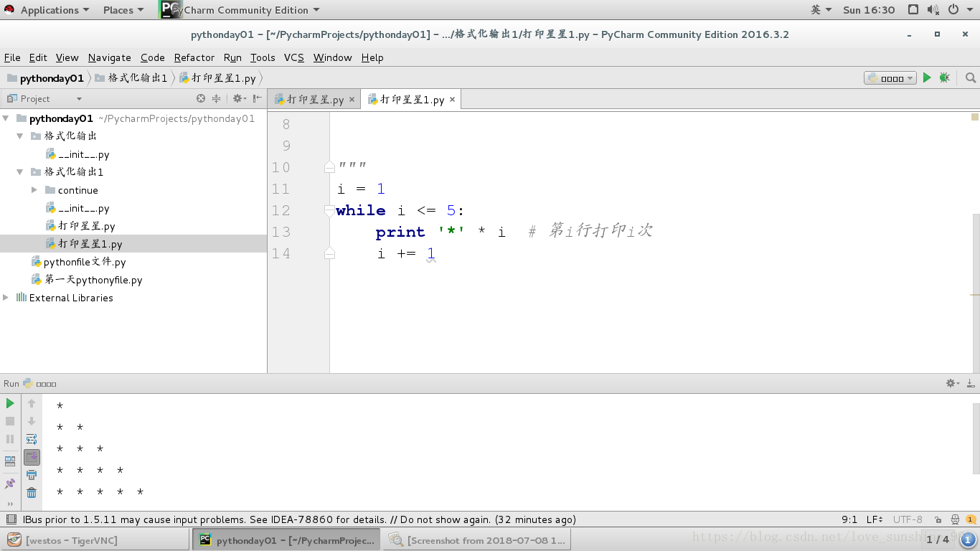Open the run configuration dropdown

[890, 77]
